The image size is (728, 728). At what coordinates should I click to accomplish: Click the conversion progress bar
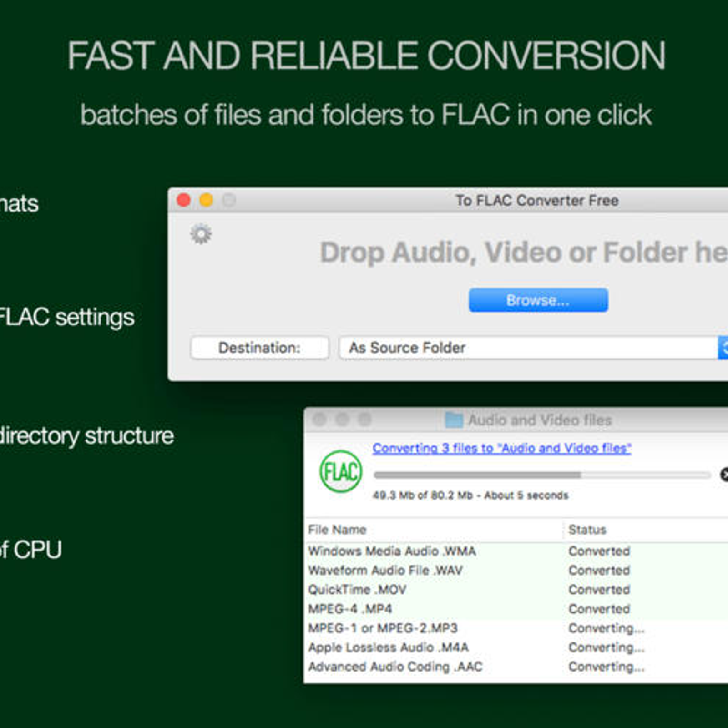click(x=542, y=475)
